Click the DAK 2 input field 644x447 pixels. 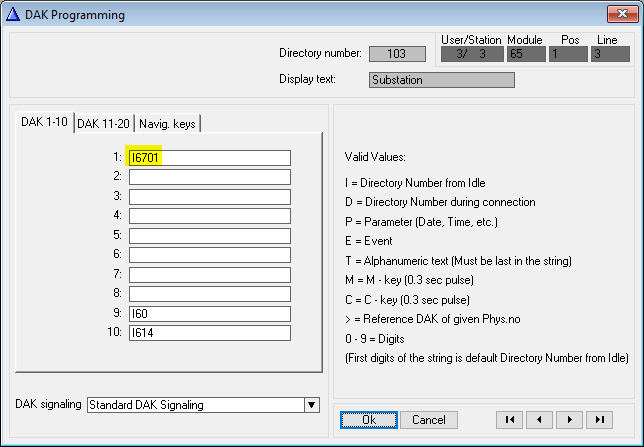click(x=210, y=177)
